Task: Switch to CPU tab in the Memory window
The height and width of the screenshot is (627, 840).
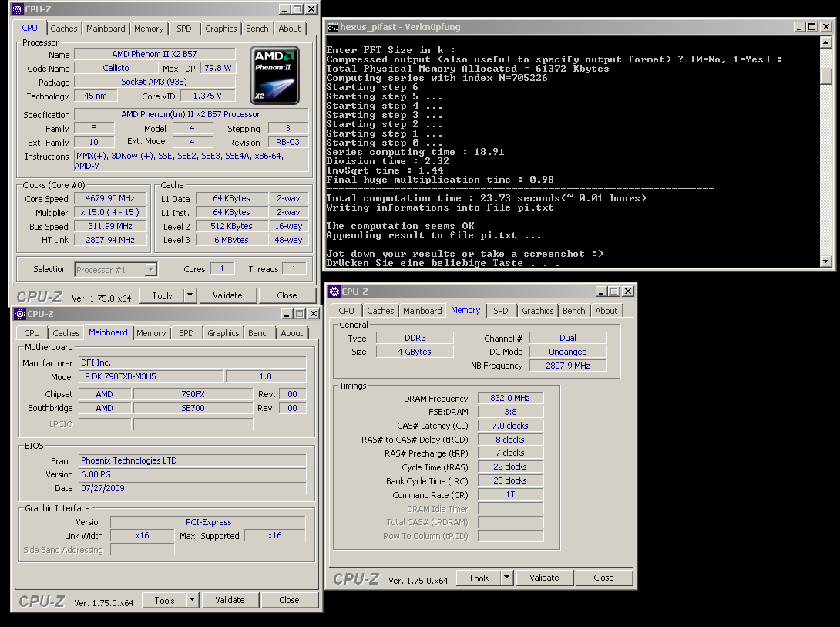Action: 346,310
